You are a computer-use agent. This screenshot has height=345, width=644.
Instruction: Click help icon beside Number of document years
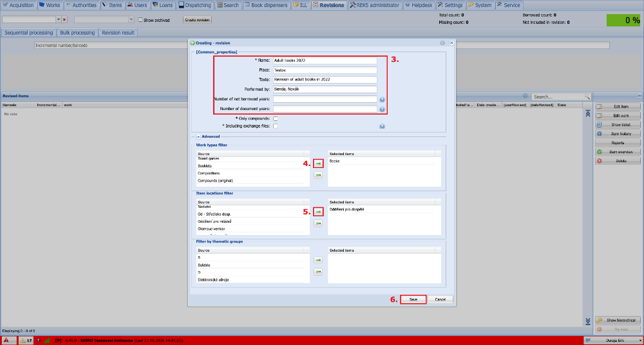tap(382, 109)
